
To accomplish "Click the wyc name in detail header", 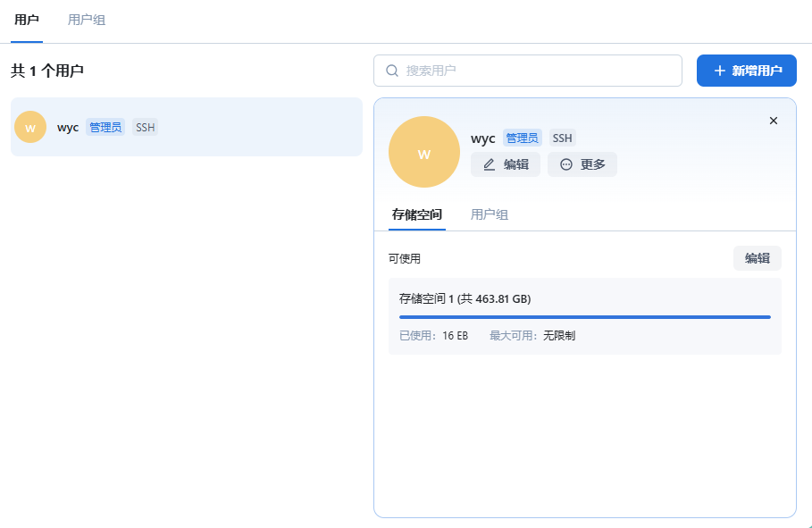I will pyautogui.click(x=482, y=138).
